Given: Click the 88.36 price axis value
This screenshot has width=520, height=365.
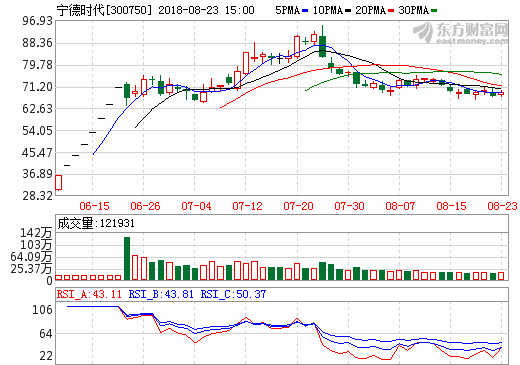Looking at the screenshot, I should [37, 43].
